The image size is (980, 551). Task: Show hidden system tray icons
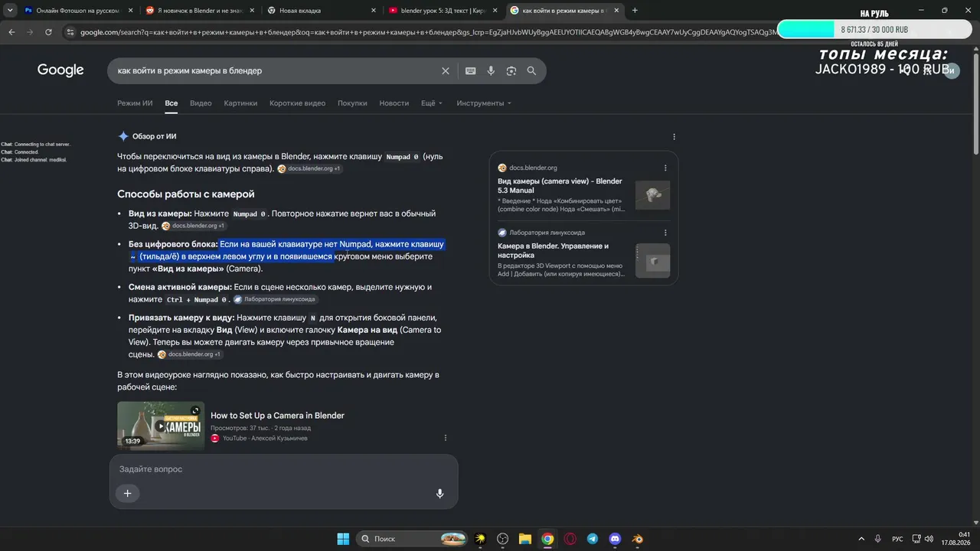point(861,539)
